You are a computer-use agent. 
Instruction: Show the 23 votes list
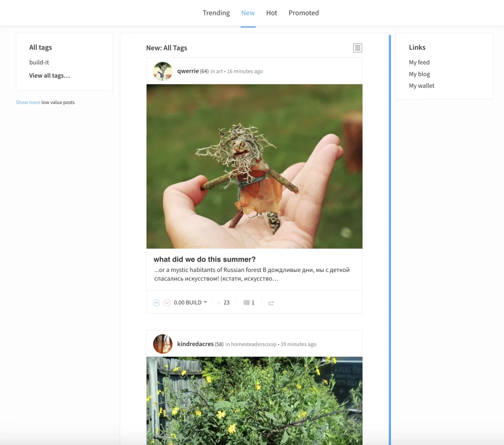click(x=223, y=303)
